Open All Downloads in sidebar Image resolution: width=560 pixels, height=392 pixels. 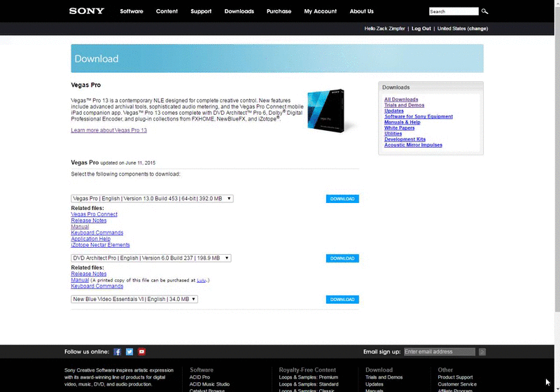tap(401, 99)
